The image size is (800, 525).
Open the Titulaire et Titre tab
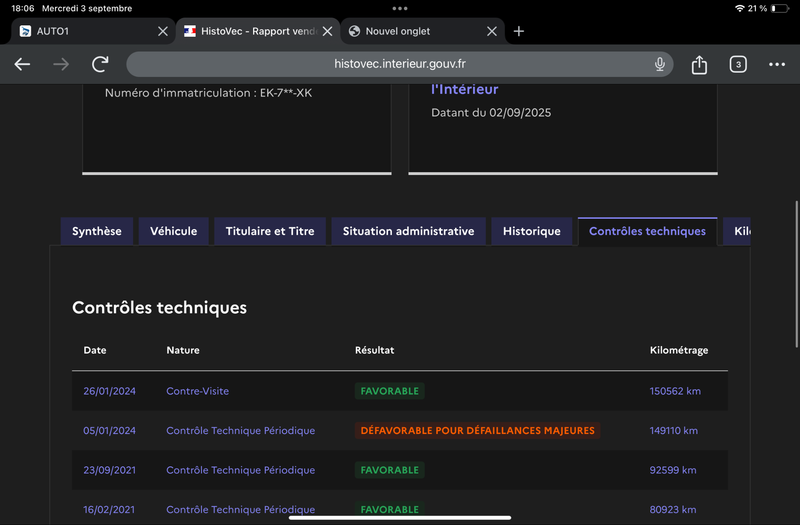click(x=270, y=231)
